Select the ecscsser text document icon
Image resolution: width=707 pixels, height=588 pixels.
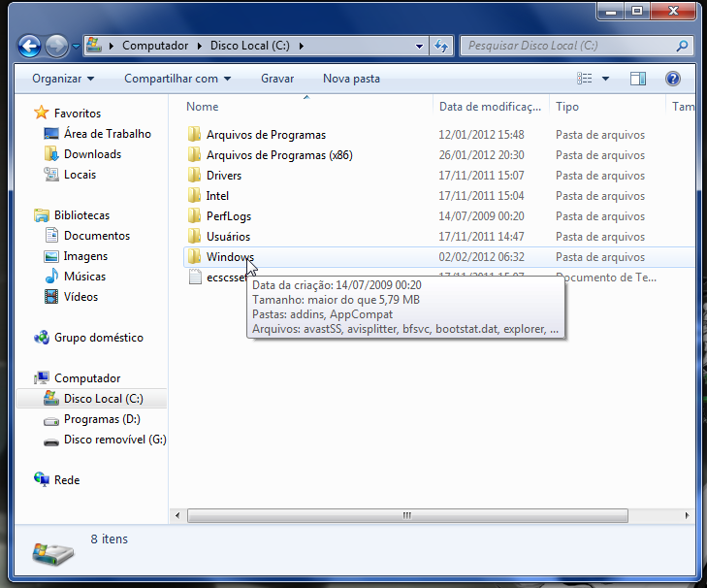coord(194,278)
